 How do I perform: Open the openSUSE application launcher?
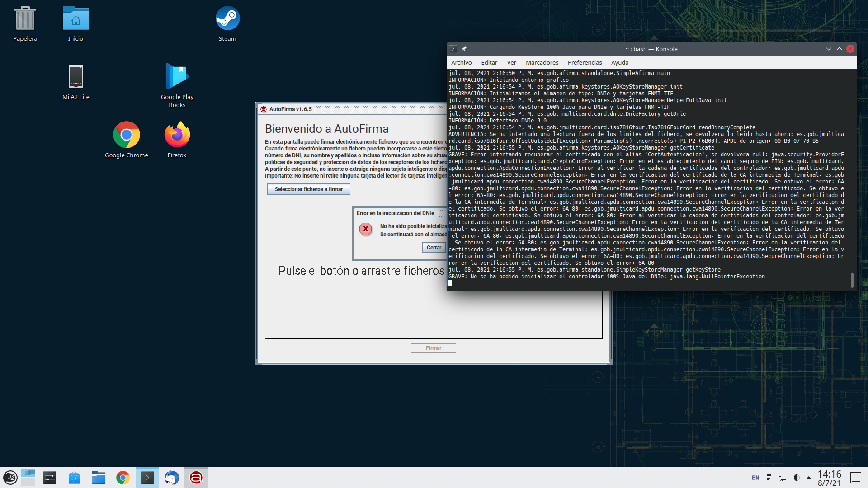[10, 478]
